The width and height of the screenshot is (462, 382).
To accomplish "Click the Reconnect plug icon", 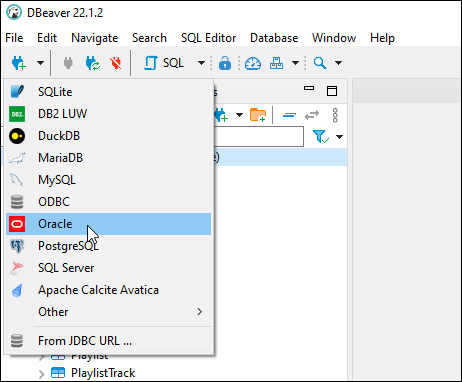I will tap(92, 63).
